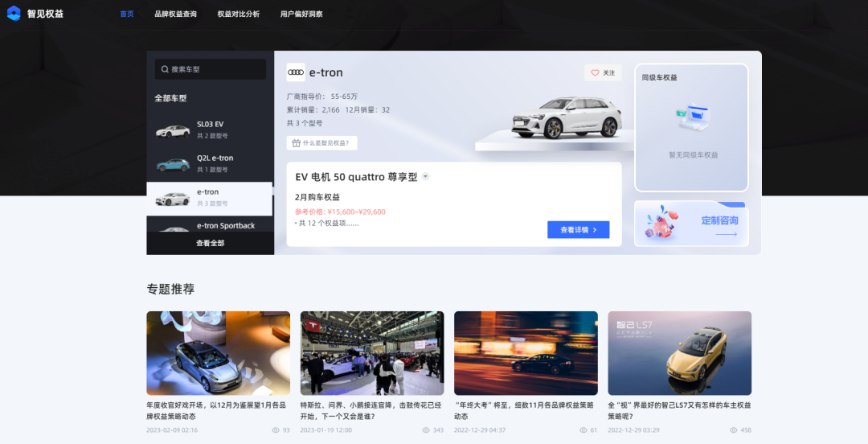Click the 2023-01-19 12:00 date

tap(326, 430)
